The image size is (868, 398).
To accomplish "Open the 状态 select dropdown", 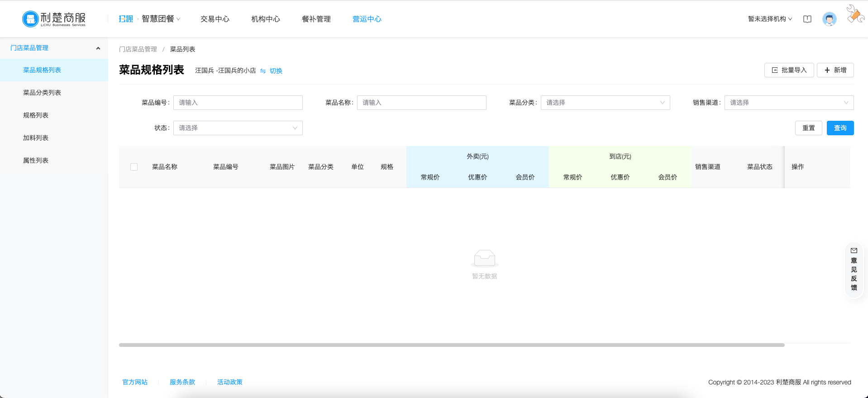I will point(238,128).
